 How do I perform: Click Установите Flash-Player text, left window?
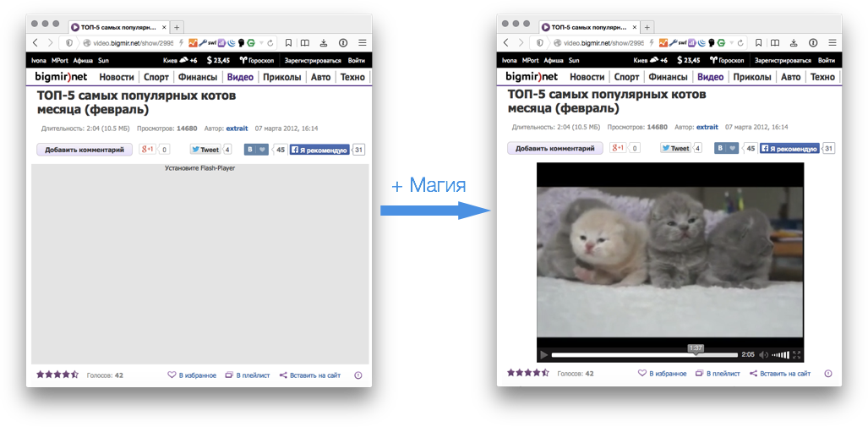pyautogui.click(x=199, y=167)
